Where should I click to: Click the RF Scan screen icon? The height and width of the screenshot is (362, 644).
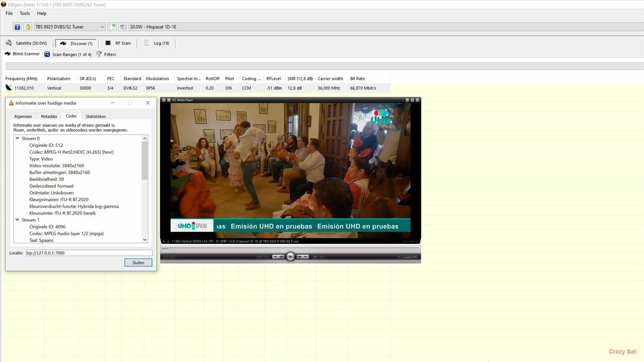(x=108, y=43)
